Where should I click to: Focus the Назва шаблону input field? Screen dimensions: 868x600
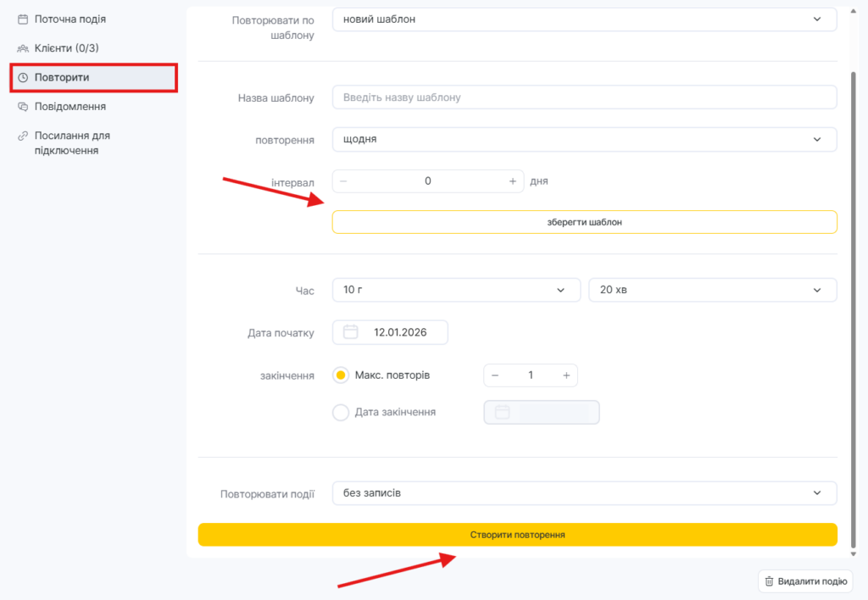(584, 97)
